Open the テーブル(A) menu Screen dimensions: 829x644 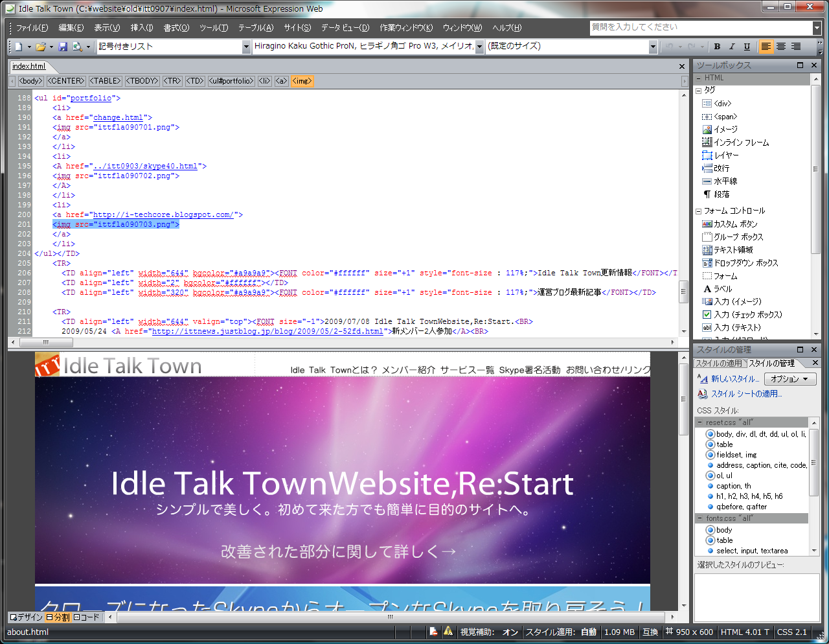256,28
